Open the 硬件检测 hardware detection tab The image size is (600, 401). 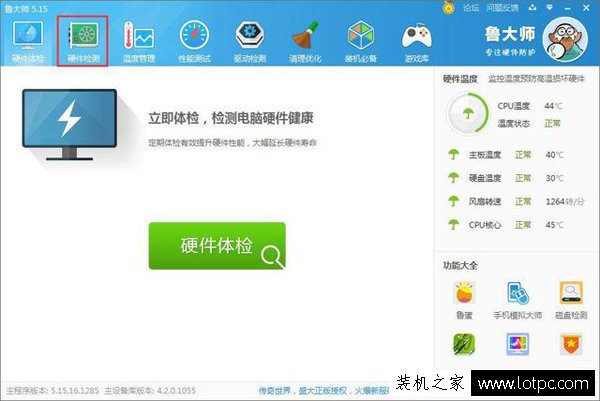[x=83, y=41]
